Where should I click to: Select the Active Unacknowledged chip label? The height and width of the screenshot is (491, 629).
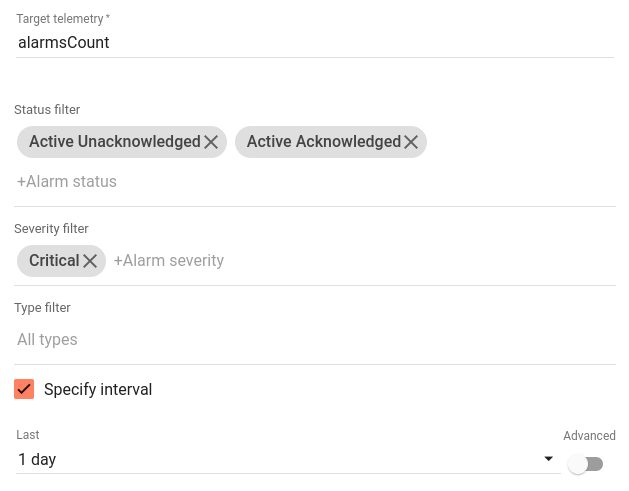(114, 142)
